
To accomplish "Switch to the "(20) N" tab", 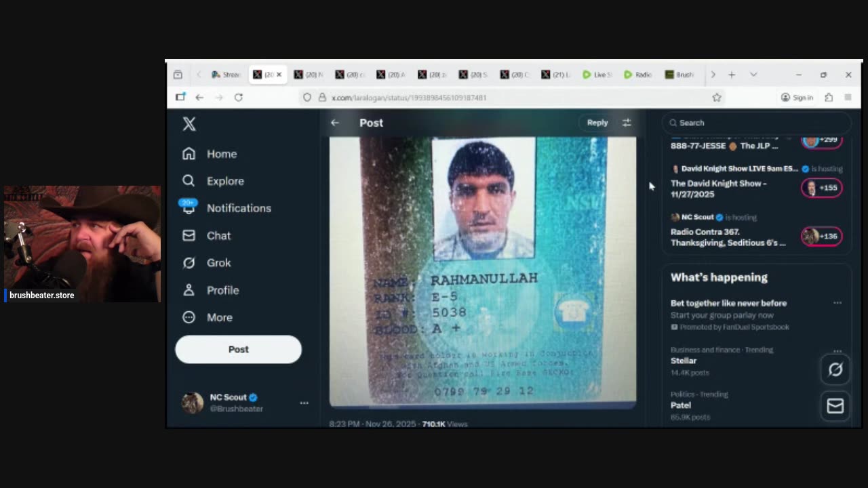I will pyautogui.click(x=309, y=75).
